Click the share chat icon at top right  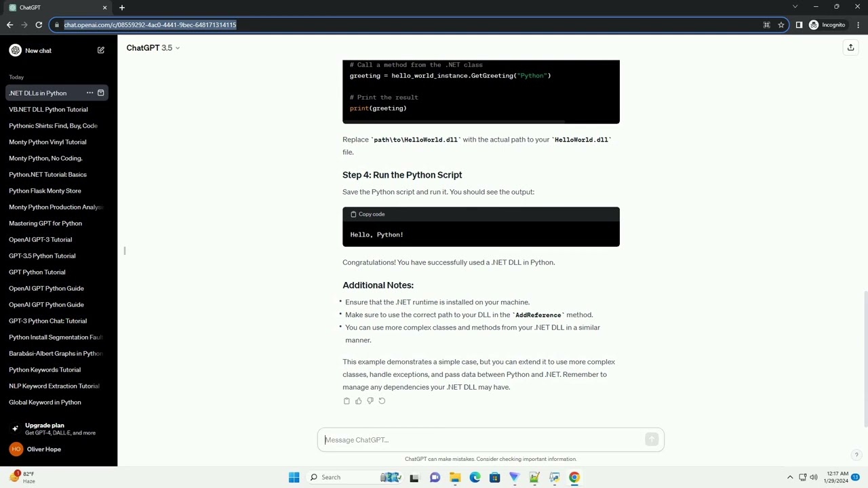click(850, 47)
